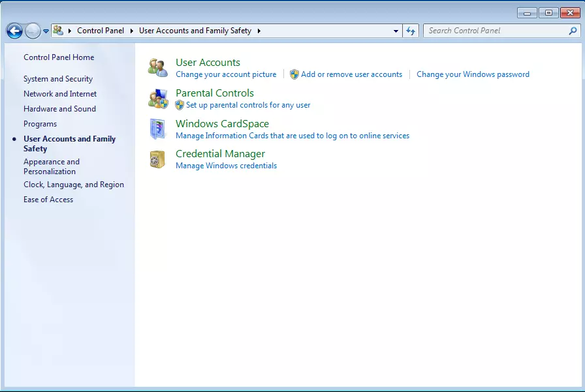Open the Credential Manager heading

(220, 154)
